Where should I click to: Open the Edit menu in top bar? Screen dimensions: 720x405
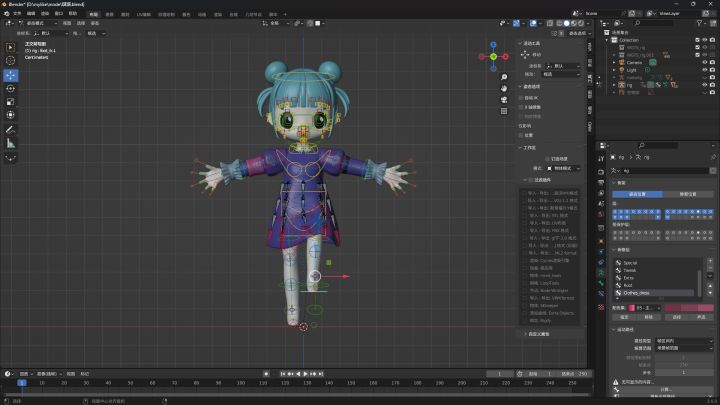click(31, 14)
